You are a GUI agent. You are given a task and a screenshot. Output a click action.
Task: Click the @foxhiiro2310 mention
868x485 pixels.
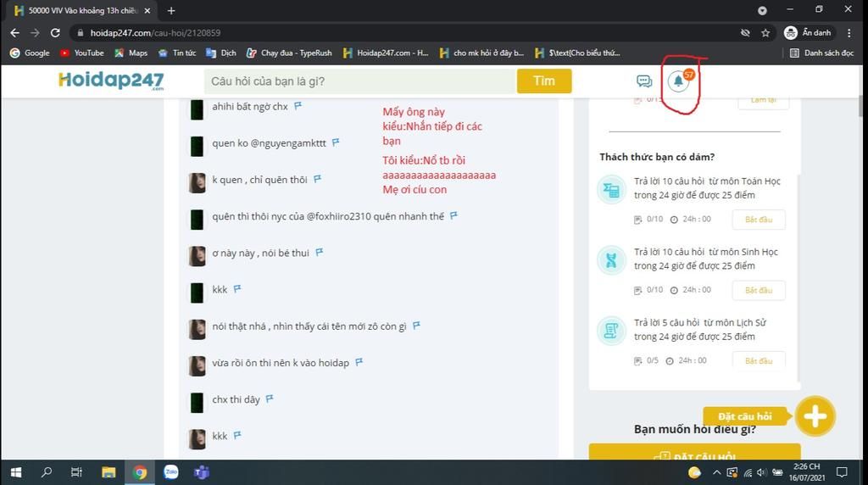(339, 216)
